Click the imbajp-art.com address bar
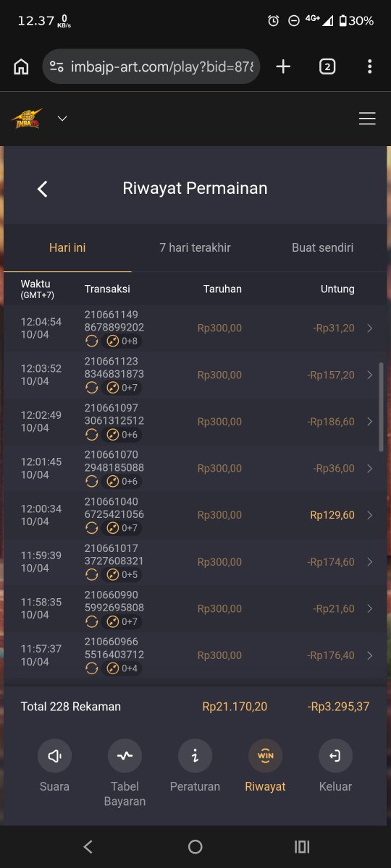The width and height of the screenshot is (391, 868). [x=151, y=67]
